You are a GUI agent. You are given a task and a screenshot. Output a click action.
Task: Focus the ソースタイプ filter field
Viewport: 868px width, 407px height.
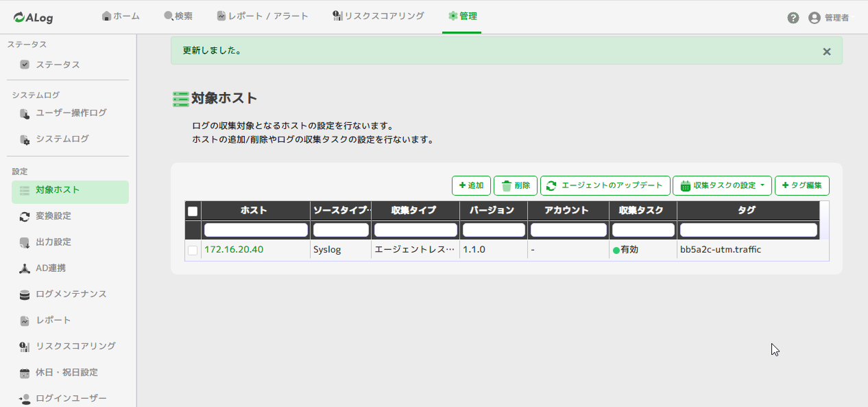click(x=341, y=230)
